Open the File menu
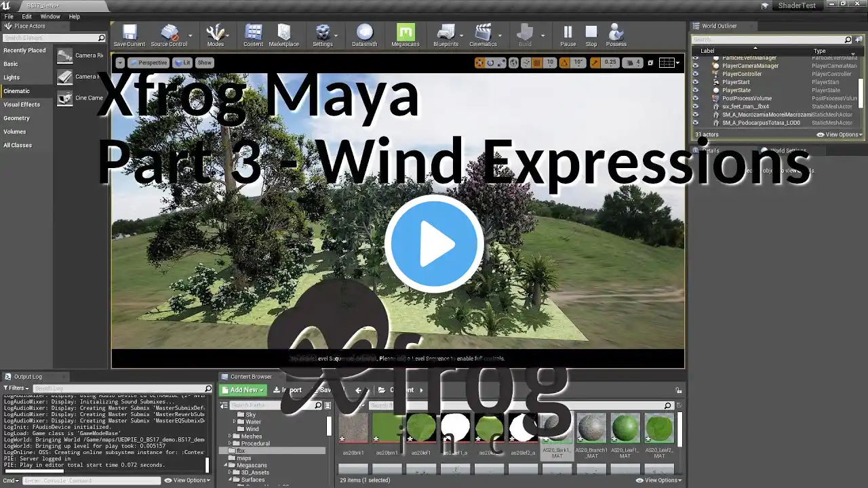Screen dimensions: 868x488 (9, 16)
